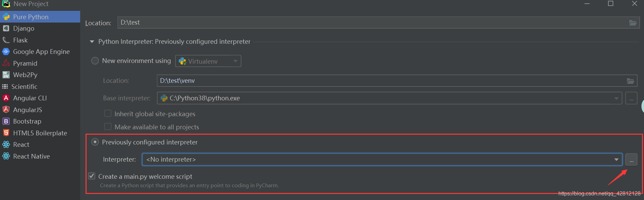Click the React icon in sidebar
The height and width of the screenshot is (200, 644).
6,144
